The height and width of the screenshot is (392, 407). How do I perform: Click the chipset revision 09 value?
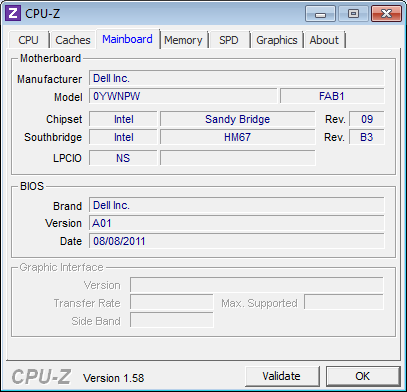click(x=367, y=119)
